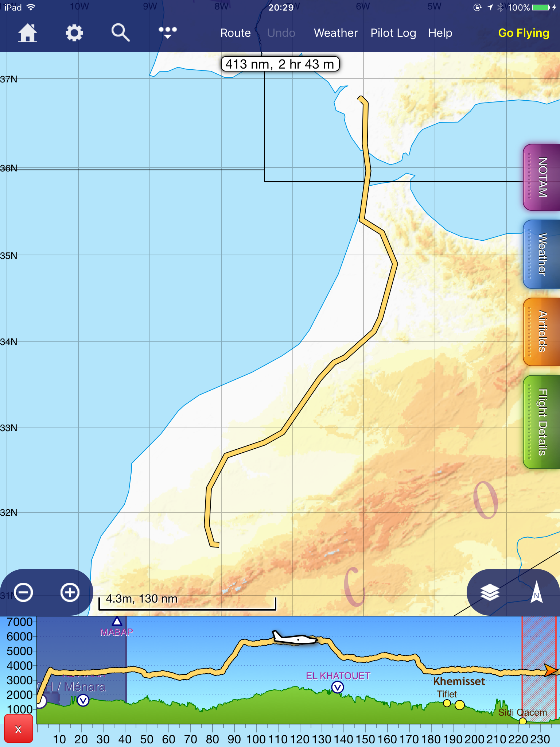Tap the Home icon
The image size is (560, 747).
(x=28, y=33)
